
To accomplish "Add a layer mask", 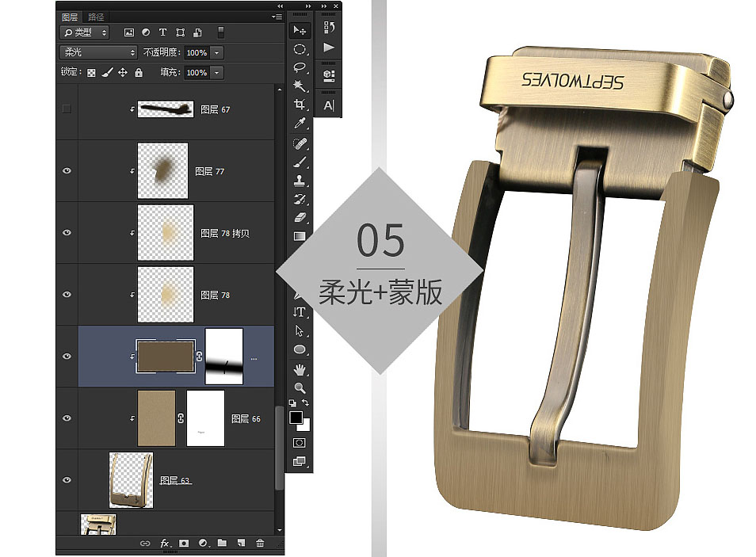I will pyautogui.click(x=184, y=543).
